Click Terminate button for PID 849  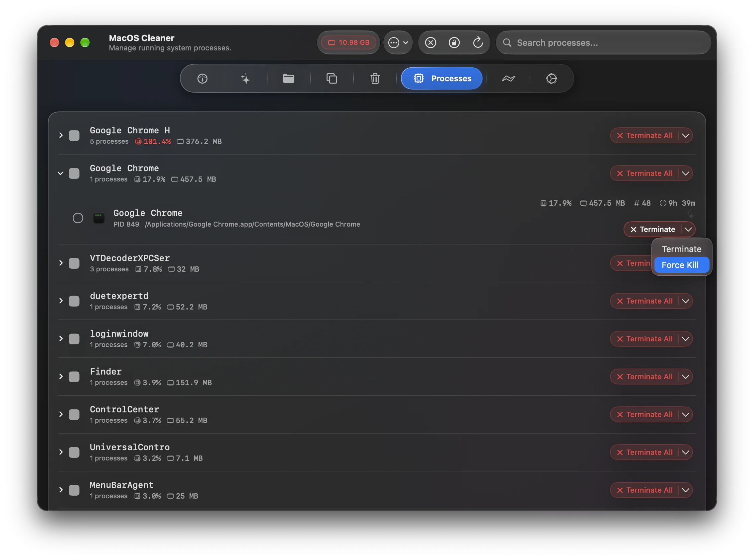[653, 230]
